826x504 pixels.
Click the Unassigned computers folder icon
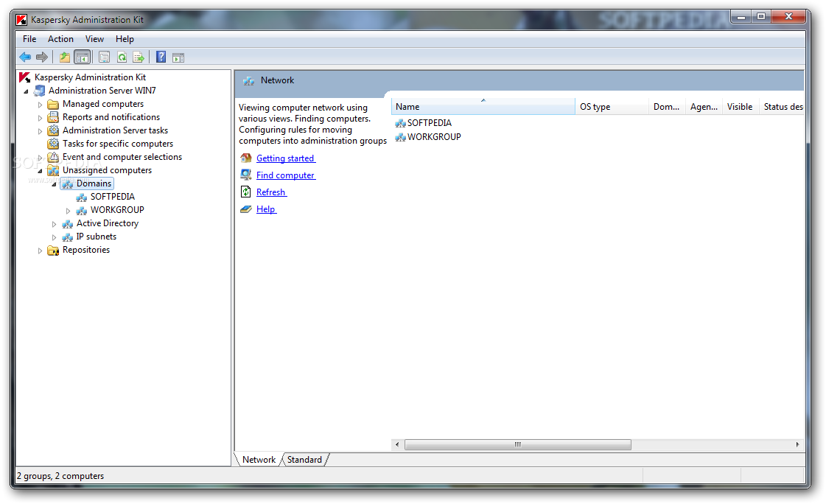[x=53, y=170]
